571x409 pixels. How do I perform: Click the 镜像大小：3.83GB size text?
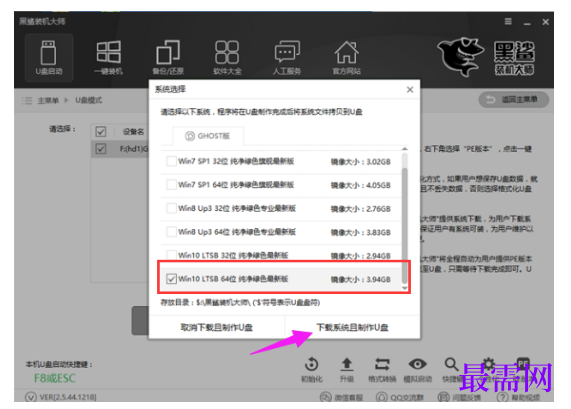point(361,232)
